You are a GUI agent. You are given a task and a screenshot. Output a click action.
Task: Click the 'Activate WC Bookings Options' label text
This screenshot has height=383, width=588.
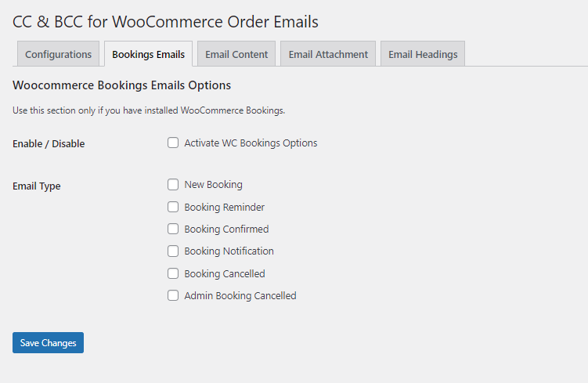pos(251,143)
